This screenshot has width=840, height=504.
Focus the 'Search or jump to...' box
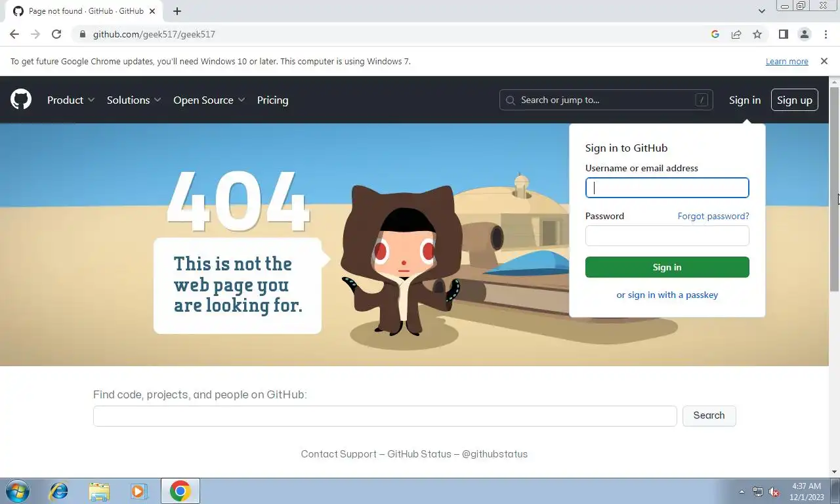(606, 100)
